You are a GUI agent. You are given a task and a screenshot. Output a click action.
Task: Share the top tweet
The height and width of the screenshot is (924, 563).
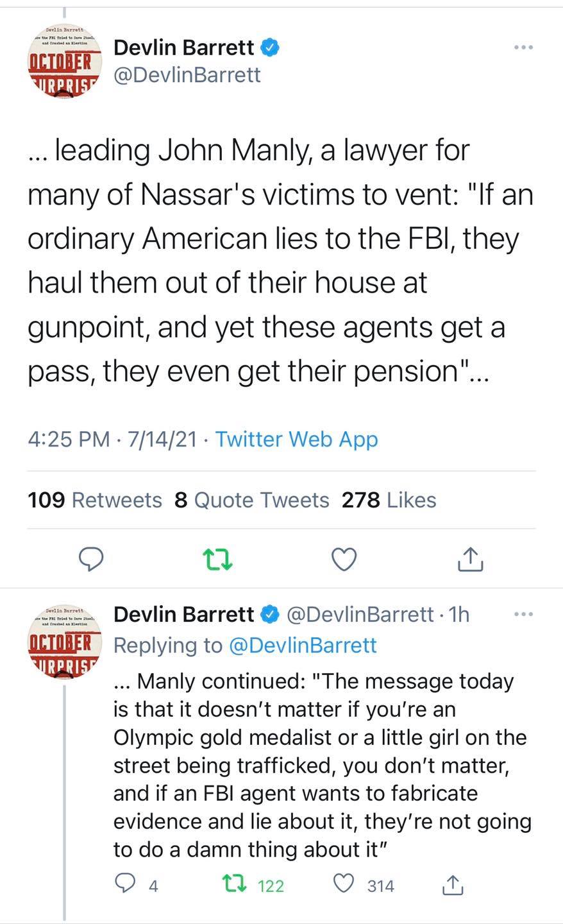click(x=470, y=559)
